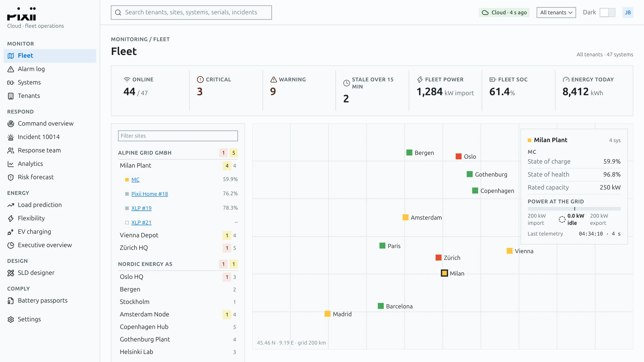Open the Pixii Home #18 link

point(149,194)
